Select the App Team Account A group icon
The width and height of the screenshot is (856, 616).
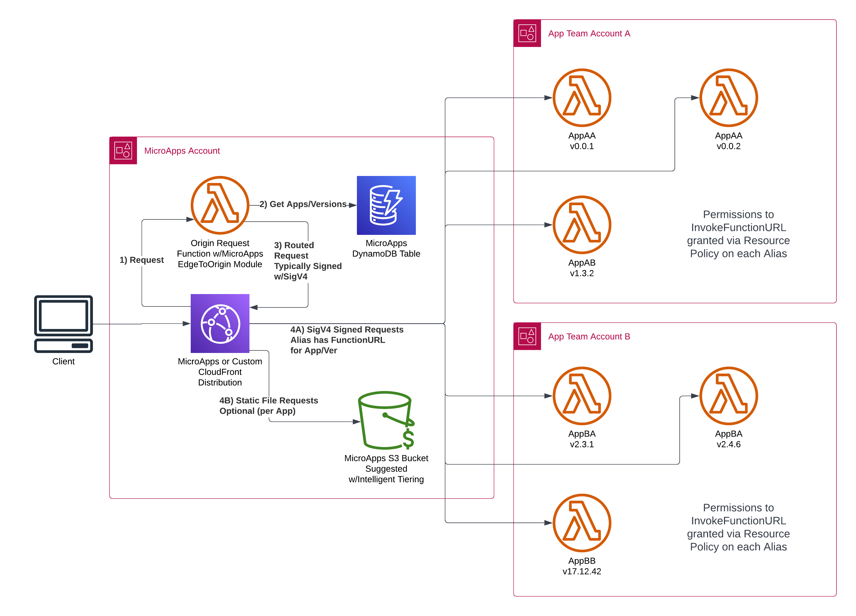click(527, 33)
